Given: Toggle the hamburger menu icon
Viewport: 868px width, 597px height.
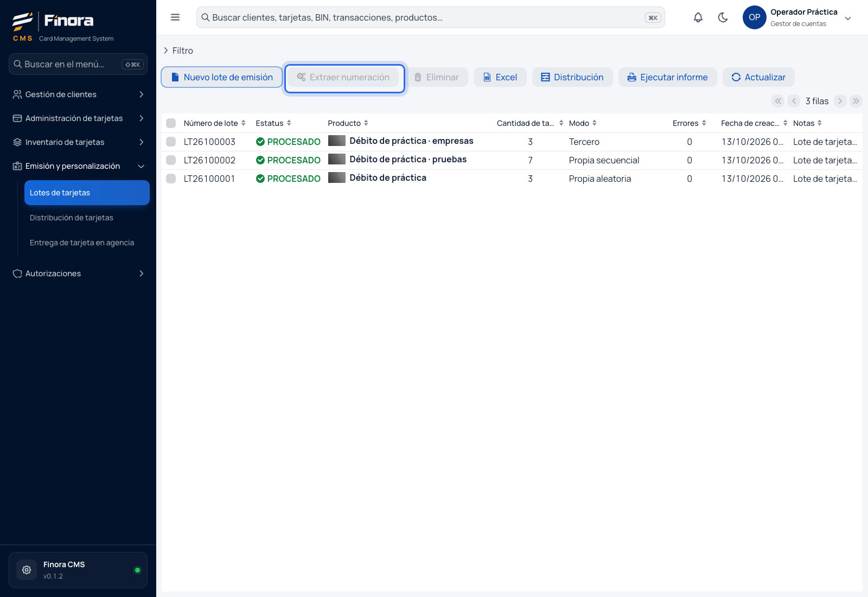Looking at the screenshot, I should [175, 17].
